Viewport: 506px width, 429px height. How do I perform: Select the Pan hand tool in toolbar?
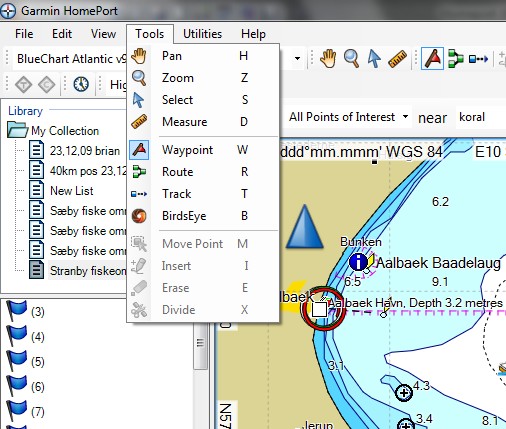328,59
